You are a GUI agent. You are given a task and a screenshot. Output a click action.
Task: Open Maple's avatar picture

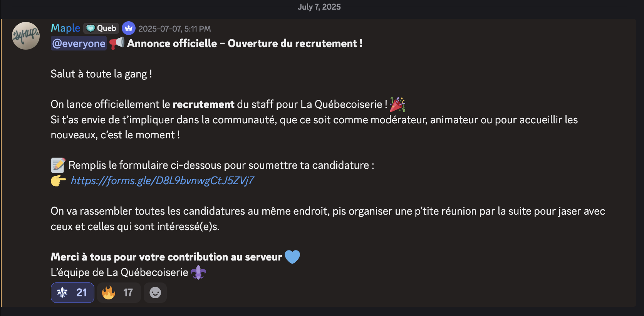[26, 36]
